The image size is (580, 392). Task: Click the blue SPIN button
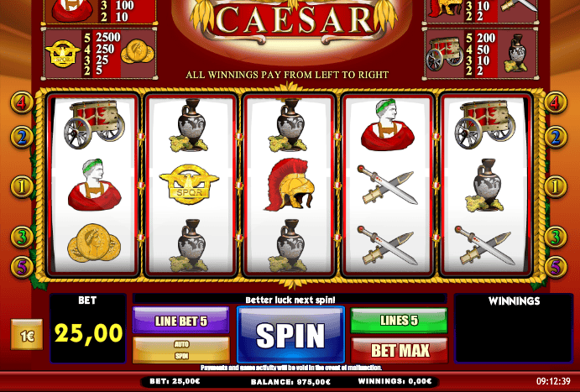(x=290, y=335)
